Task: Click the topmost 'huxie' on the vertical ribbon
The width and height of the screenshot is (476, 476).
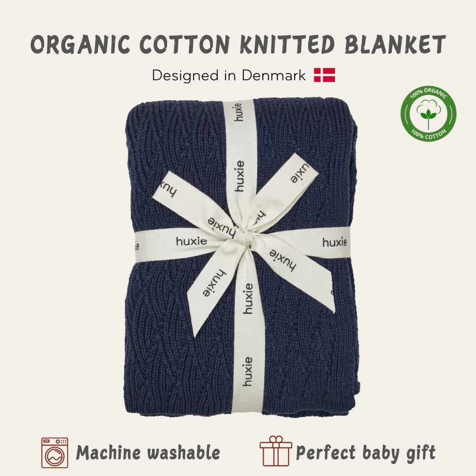Action: click(239, 112)
